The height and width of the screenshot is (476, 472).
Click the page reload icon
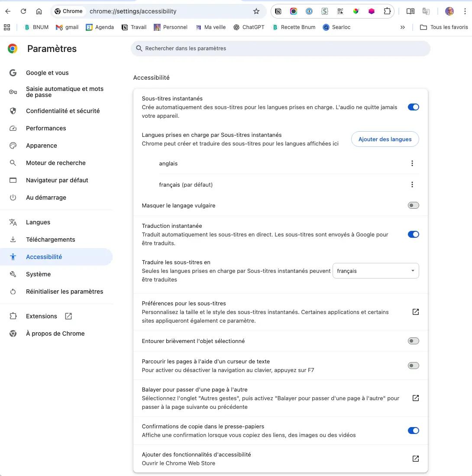coord(23,11)
